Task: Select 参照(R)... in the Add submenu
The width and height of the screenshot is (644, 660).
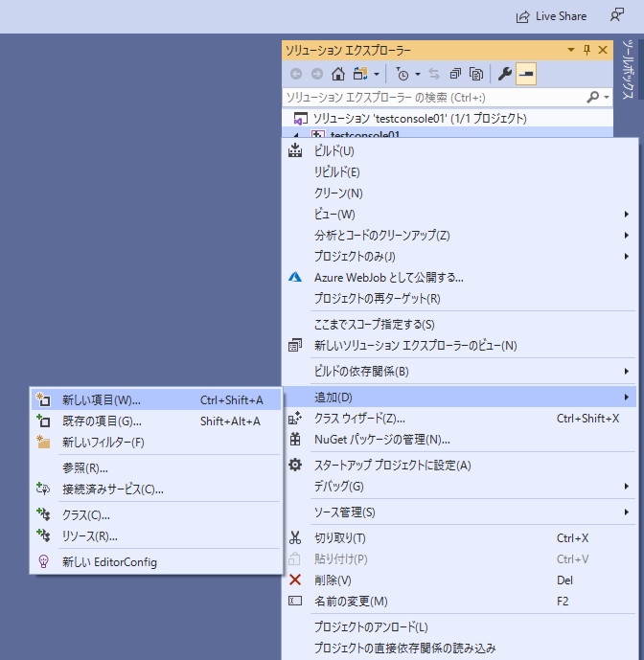Action: pos(156,467)
